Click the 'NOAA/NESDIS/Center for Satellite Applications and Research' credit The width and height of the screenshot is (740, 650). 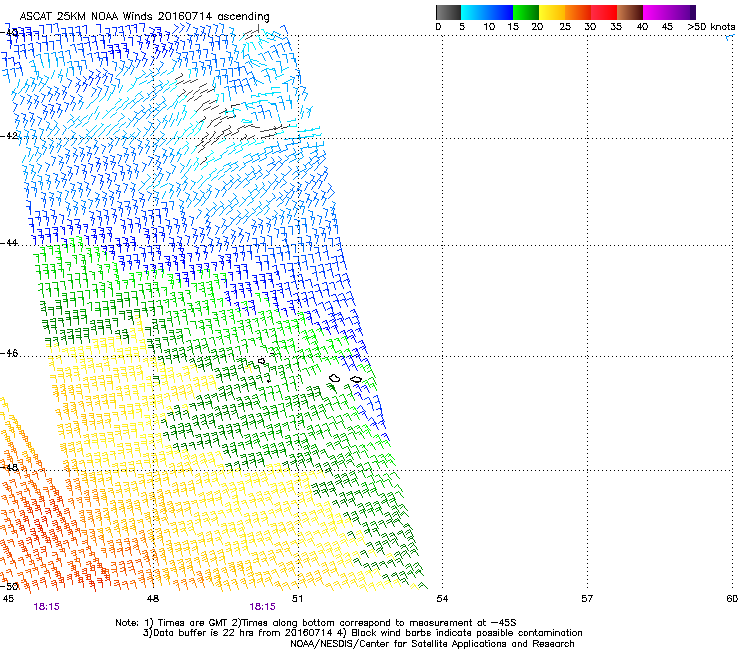click(432, 644)
